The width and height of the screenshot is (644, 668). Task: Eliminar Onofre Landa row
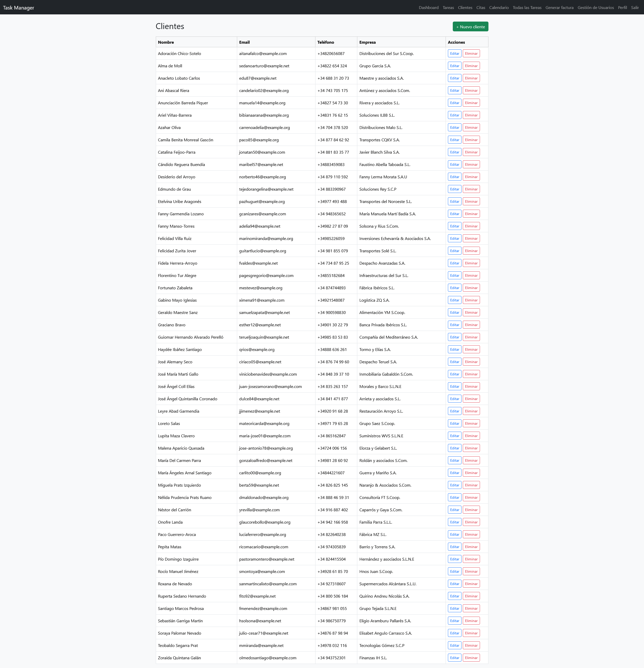coord(471,522)
